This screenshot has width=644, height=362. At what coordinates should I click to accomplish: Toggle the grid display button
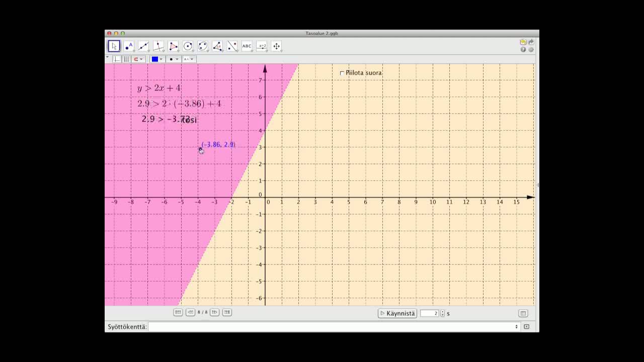126,59
